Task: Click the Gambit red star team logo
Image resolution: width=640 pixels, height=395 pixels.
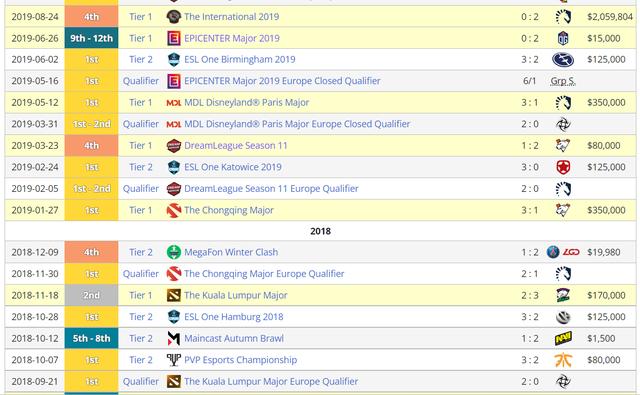Action: [563, 167]
